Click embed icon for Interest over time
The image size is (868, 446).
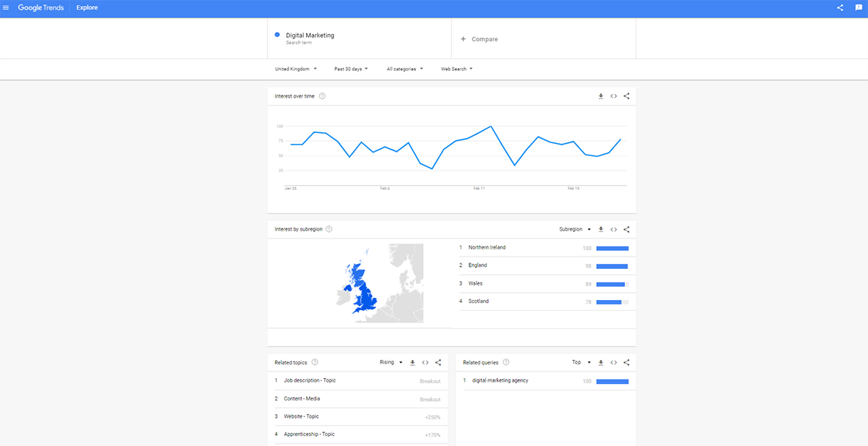click(613, 96)
